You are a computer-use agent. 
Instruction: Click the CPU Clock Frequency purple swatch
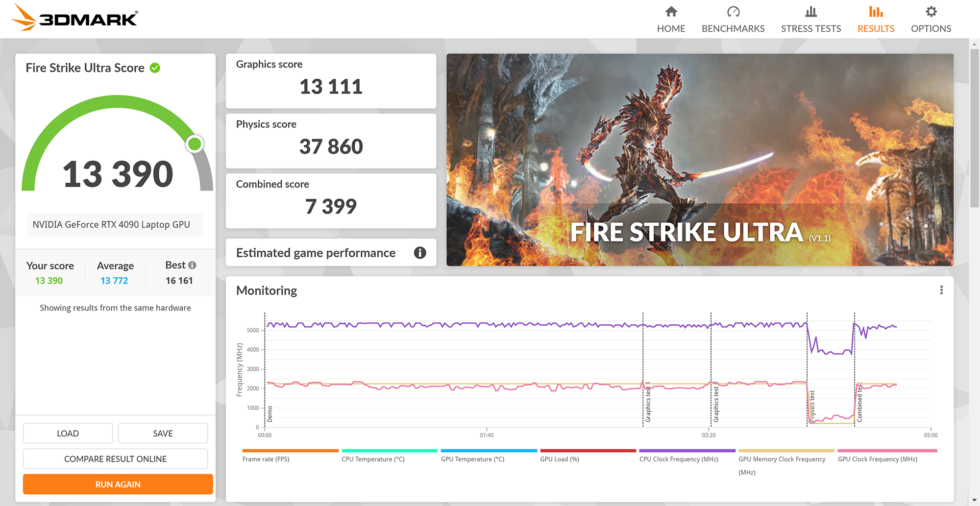click(x=687, y=451)
